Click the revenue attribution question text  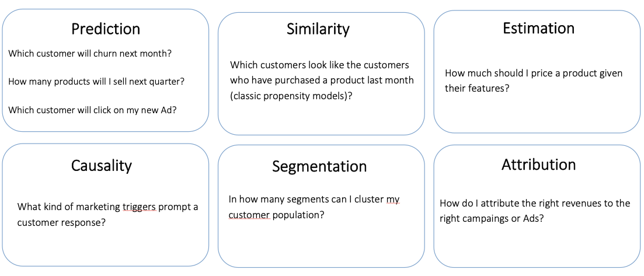click(534, 204)
